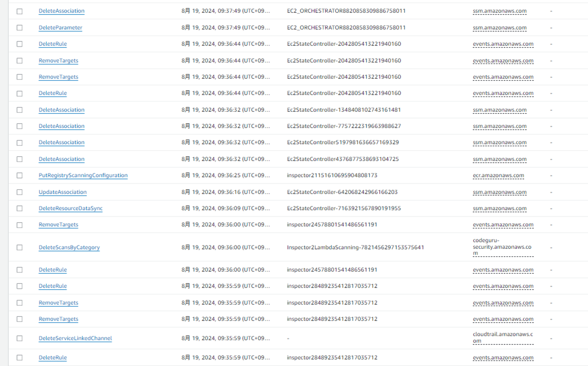Select the UpdateAssociation event checkbox
The width and height of the screenshot is (588, 366).
20,192
